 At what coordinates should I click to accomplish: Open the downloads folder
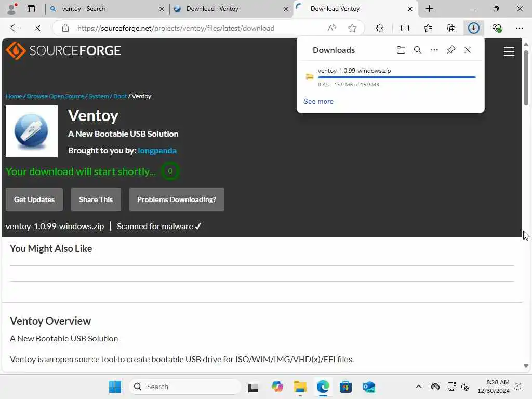click(401, 50)
